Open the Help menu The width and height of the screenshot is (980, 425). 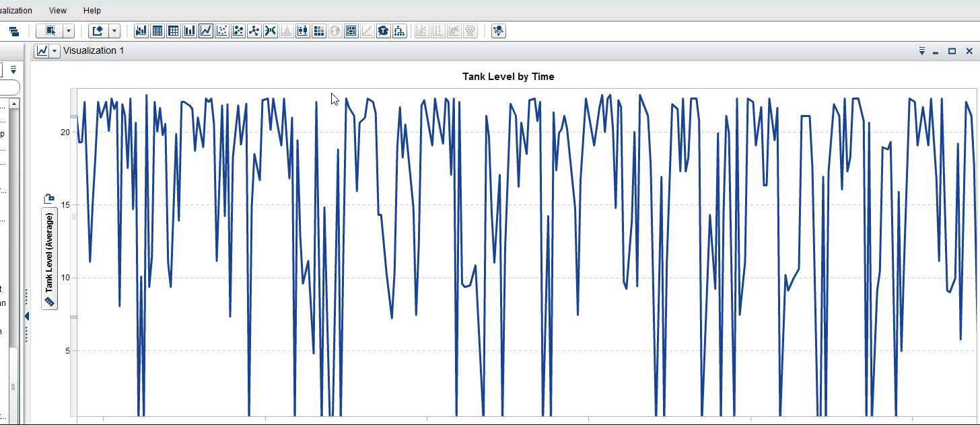click(92, 10)
